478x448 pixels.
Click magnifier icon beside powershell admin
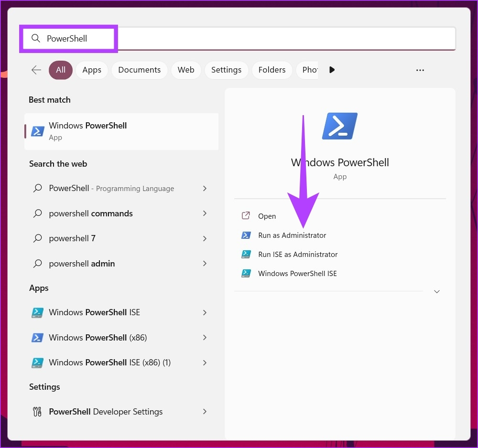(37, 263)
